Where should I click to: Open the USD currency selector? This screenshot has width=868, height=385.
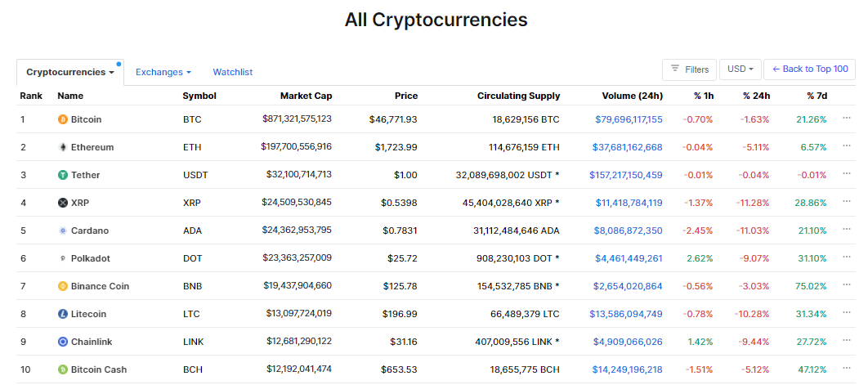click(740, 69)
